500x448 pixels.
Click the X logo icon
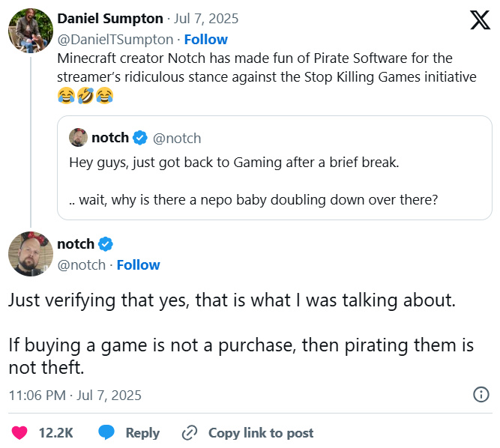click(480, 20)
